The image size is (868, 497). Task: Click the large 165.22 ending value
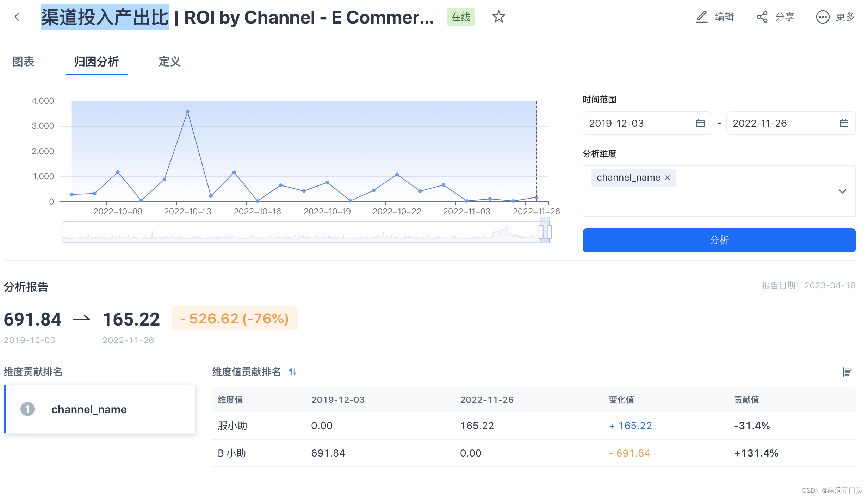click(x=131, y=319)
